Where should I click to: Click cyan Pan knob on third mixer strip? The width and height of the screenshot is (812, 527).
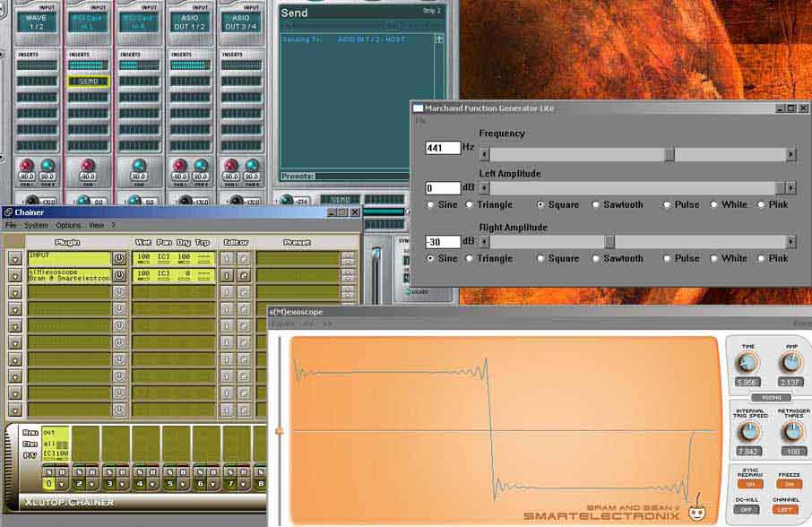coord(139,165)
